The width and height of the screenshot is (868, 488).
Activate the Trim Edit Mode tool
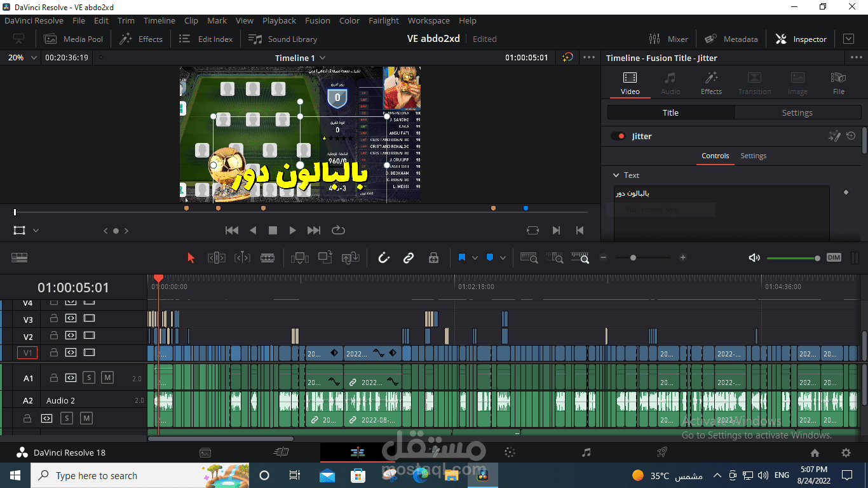[217, 257]
